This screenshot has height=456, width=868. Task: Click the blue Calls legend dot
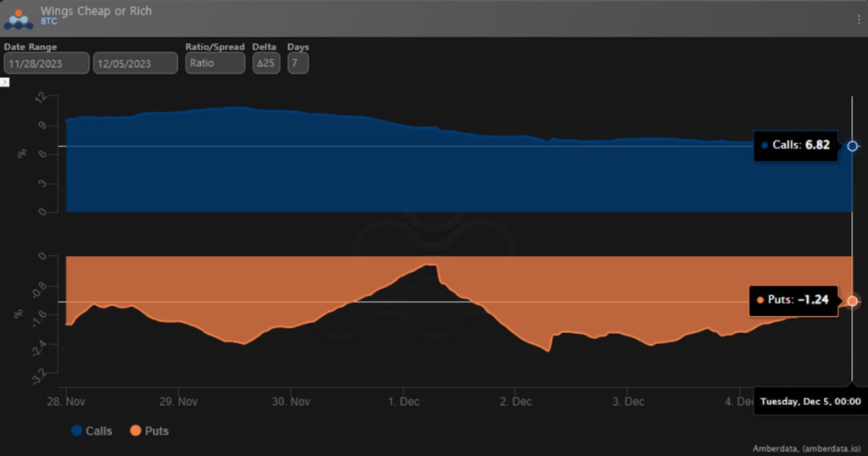(x=77, y=431)
